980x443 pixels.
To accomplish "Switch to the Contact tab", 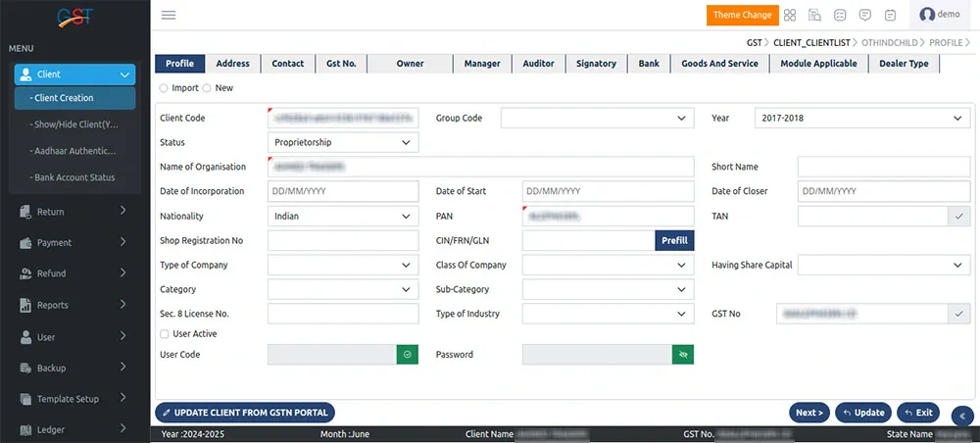I will (288, 64).
